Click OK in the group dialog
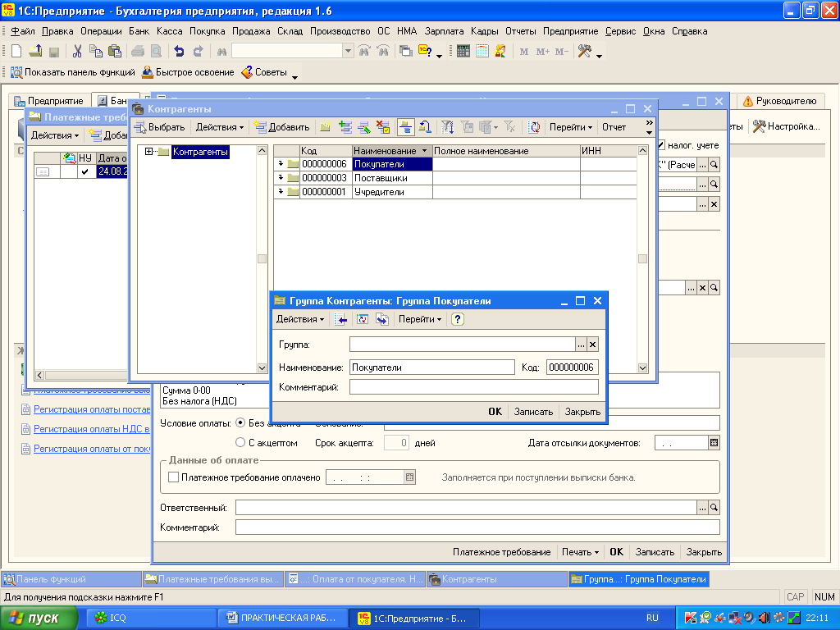 (x=495, y=412)
